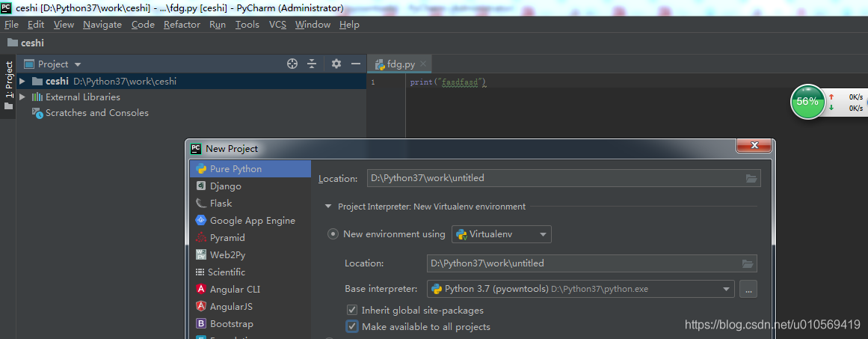Open the VCS menu
The width and height of the screenshot is (868, 339).
coord(277,25)
